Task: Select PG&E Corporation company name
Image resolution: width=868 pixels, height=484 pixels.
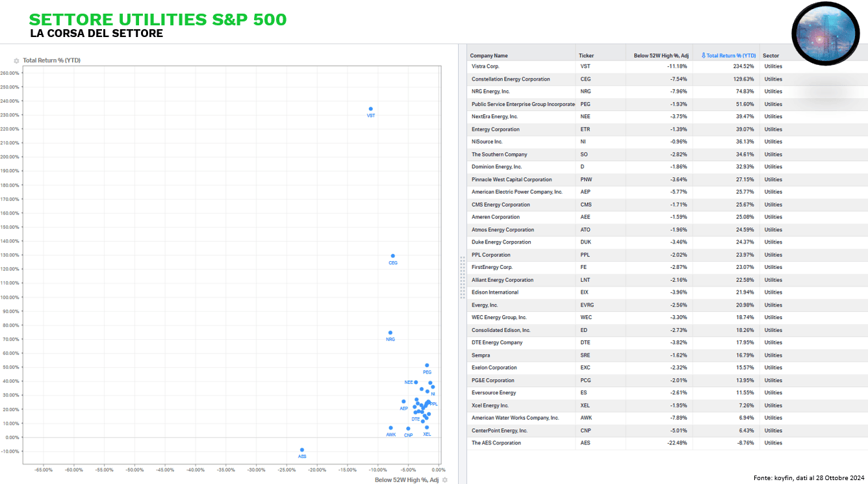Action: tap(493, 381)
